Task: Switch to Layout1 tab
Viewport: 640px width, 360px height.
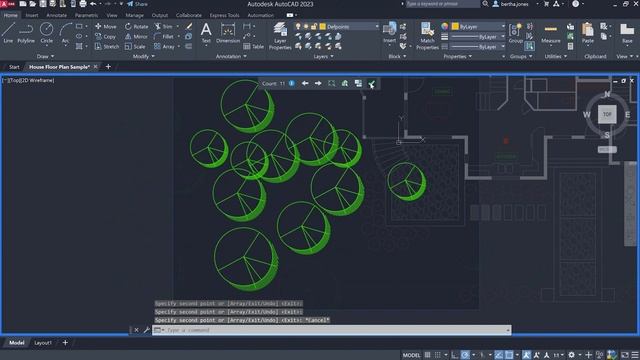Action: pyautogui.click(x=43, y=343)
